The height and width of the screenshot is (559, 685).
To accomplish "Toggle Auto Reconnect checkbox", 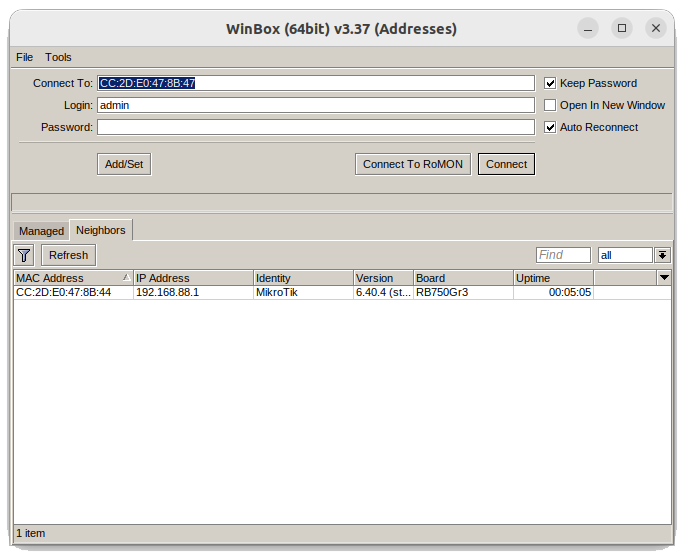I will pos(550,127).
